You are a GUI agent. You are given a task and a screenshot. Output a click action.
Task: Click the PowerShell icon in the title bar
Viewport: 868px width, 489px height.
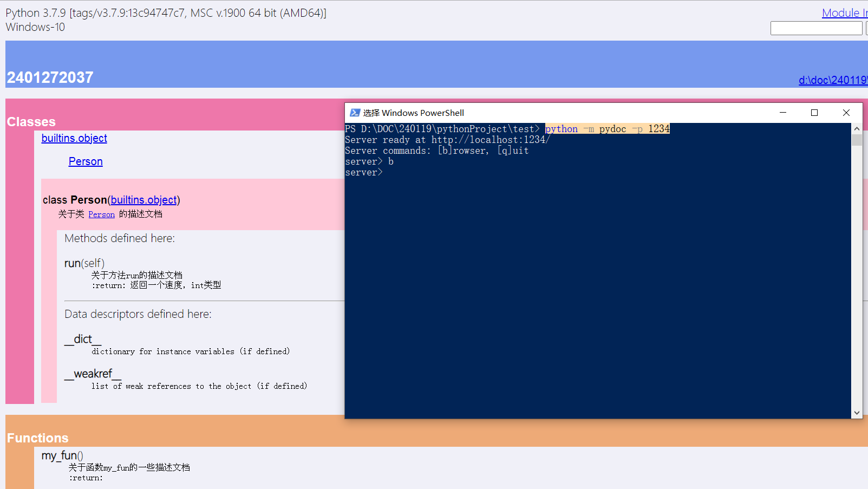tap(355, 113)
